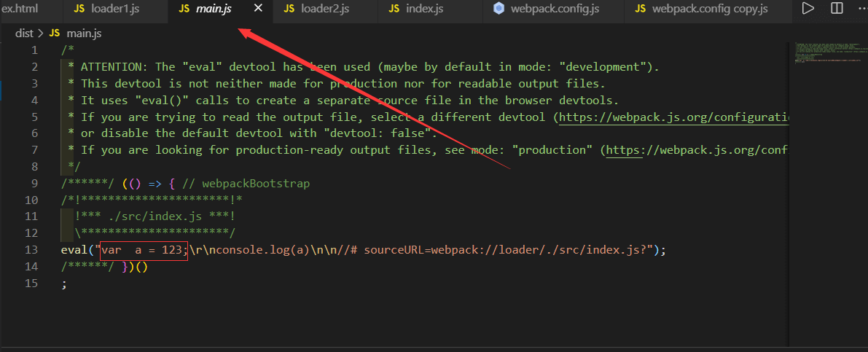Click the dist folder in breadcrumb
Viewport: 868px width, 352px height.
pyautogui.click(x=24, y=34)
